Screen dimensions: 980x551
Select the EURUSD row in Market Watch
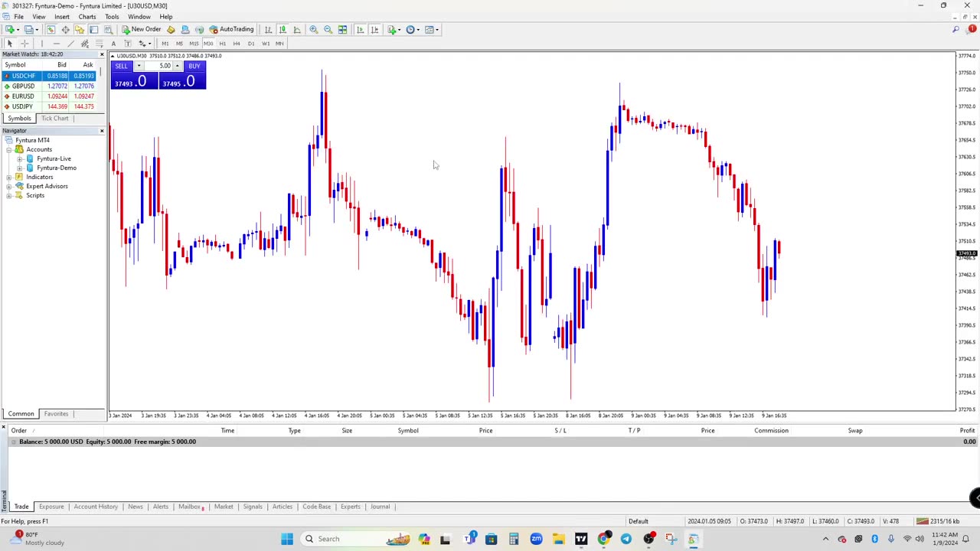49,96
